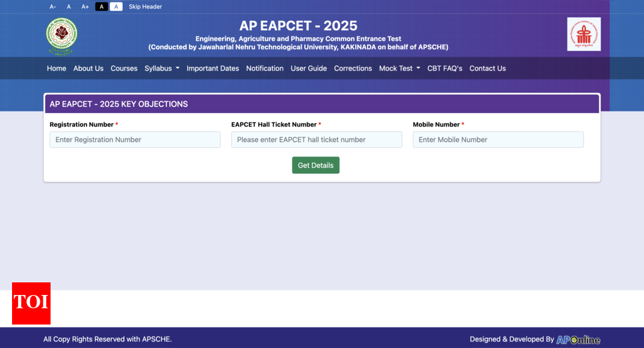
Task: Increase font size with A+ button
Action: (x=85, y=7)
